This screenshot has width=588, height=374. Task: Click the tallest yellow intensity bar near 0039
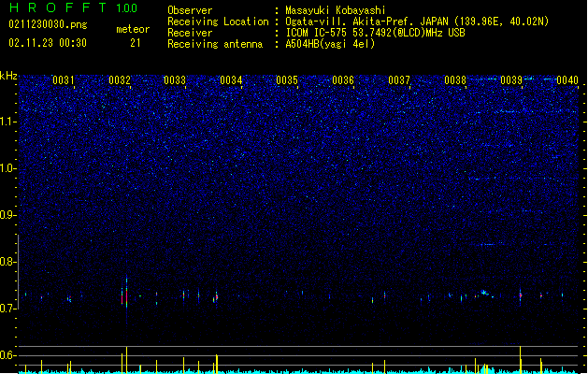pos(520,360)
